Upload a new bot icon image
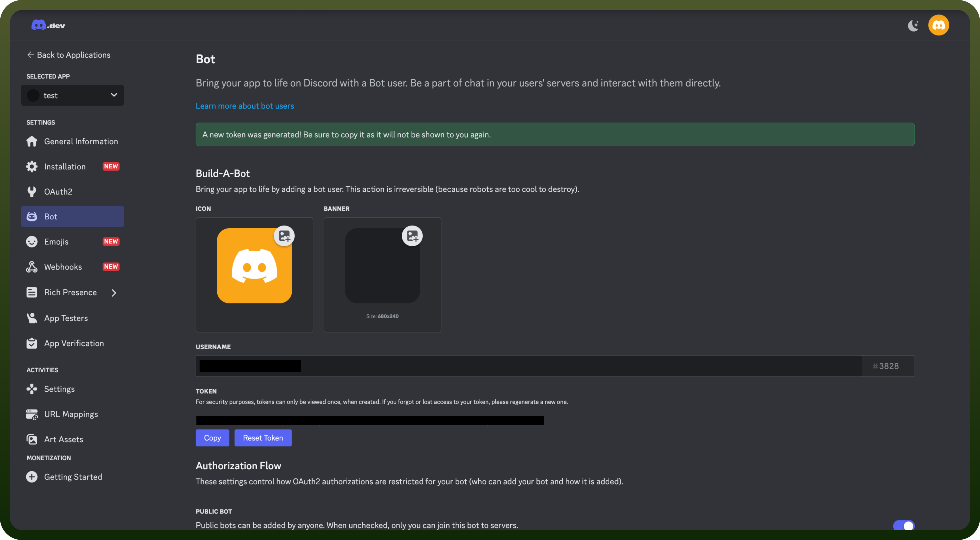 tap(284, 236)
